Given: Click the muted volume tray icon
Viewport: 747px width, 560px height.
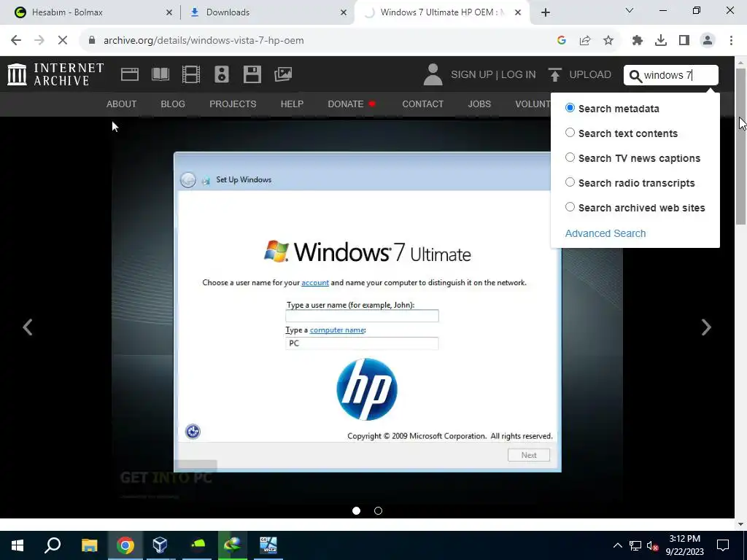Looking at the screenshot, I should tap(652, 545).
